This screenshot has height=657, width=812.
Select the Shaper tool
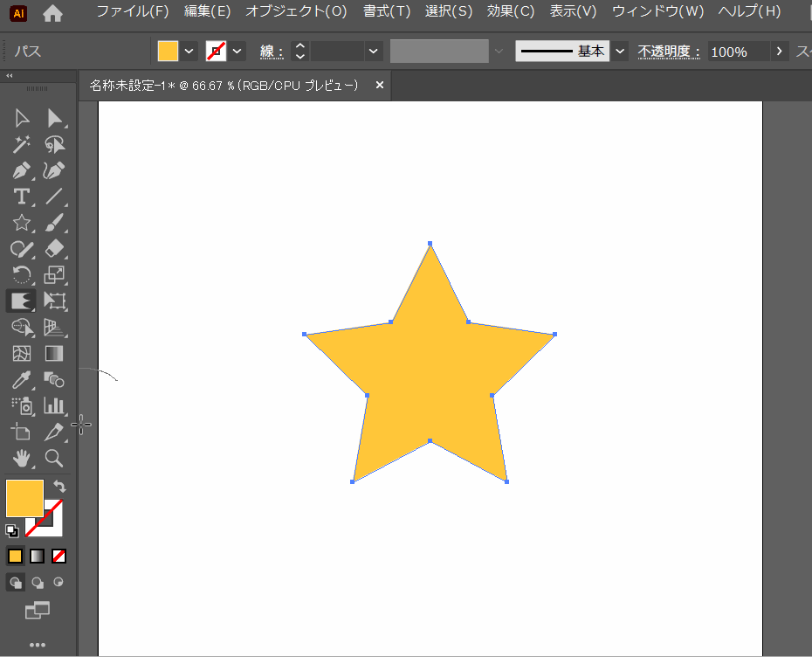[x=21, y=249]
